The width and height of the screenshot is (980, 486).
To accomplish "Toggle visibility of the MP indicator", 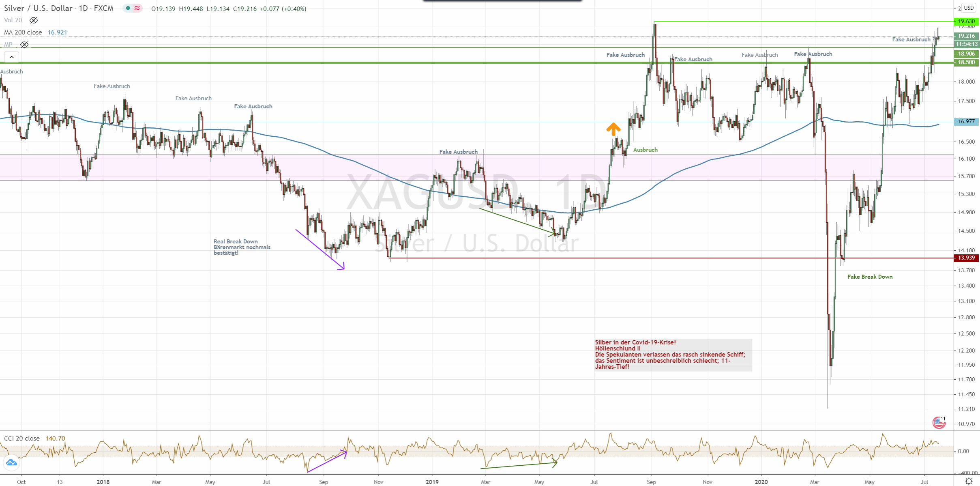I will coord(24,44).
